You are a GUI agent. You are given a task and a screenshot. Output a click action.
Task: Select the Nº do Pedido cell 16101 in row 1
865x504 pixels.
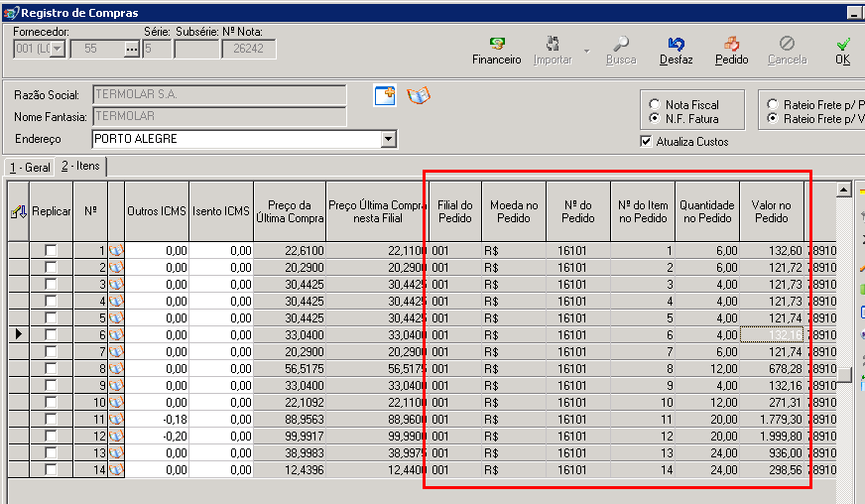tap(578, 251)
